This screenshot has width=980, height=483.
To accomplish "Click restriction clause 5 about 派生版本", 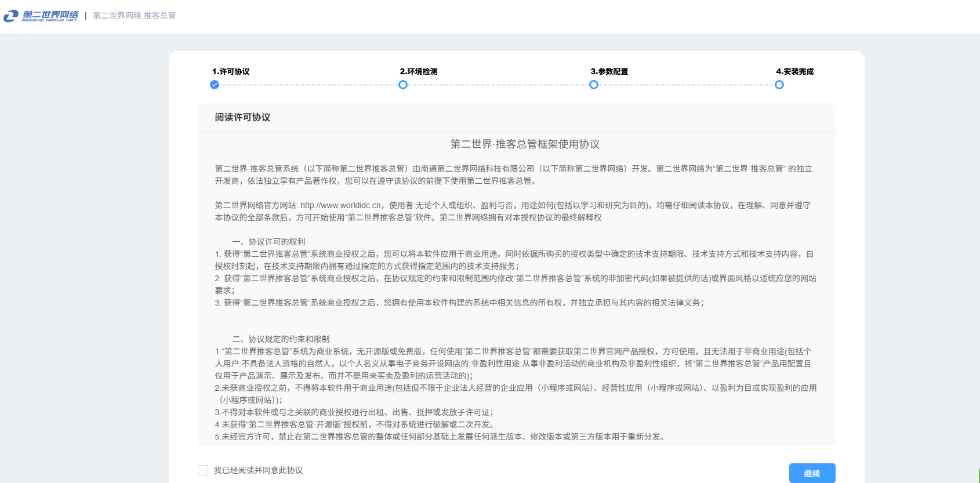I will 440,437.
